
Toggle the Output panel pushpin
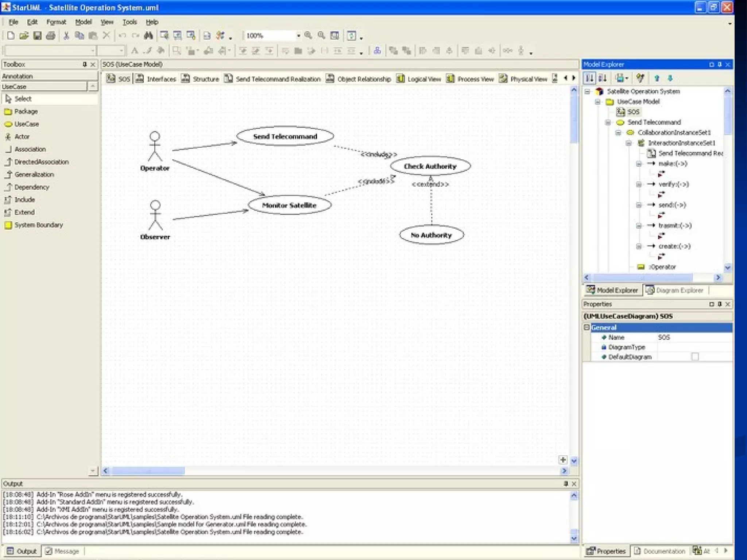tap(566, 483)
